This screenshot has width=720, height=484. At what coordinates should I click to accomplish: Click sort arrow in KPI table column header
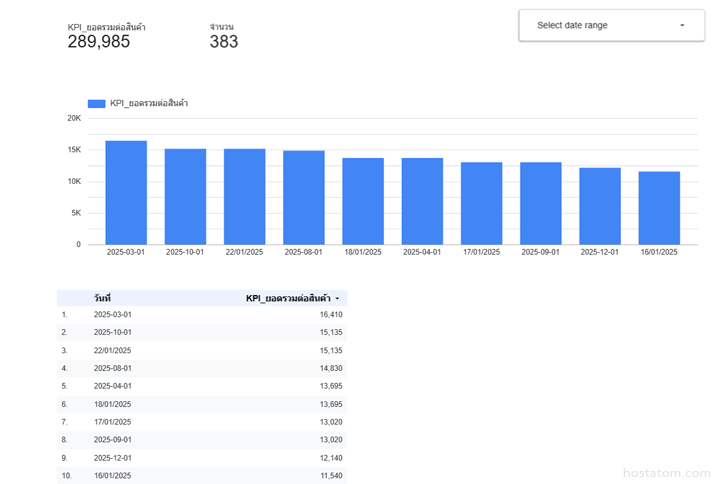(x=337, y=298)
